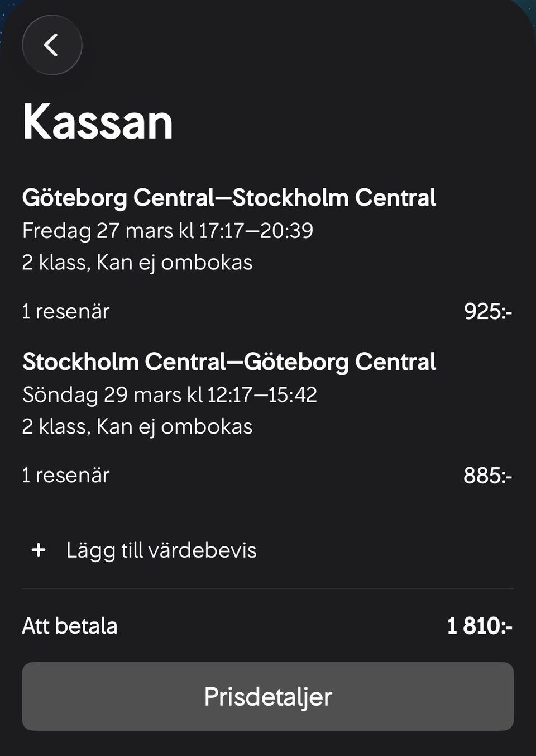Screen dimensions: 536x756
Task: Tap 1 resenär next to the 885:- price
Action: click(66, 476)
